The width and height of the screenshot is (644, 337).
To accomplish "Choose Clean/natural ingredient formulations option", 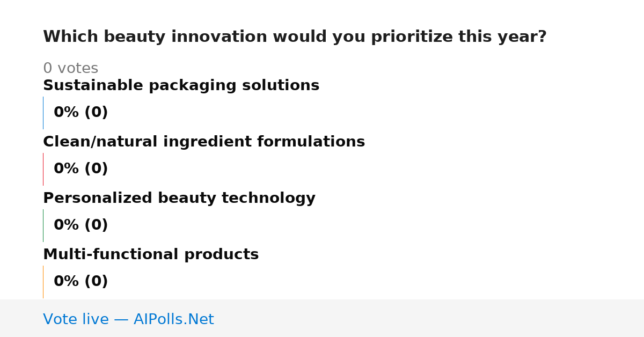I will coord(204,142).
